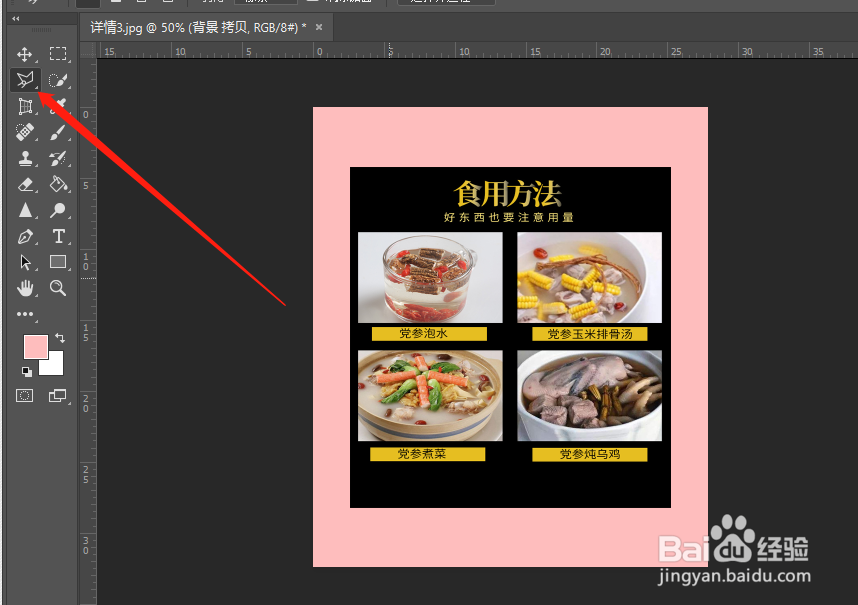This screenshot has width=858, height=605.
Task: Open the pink foreground color picker
Action: [x=36, y=347]
